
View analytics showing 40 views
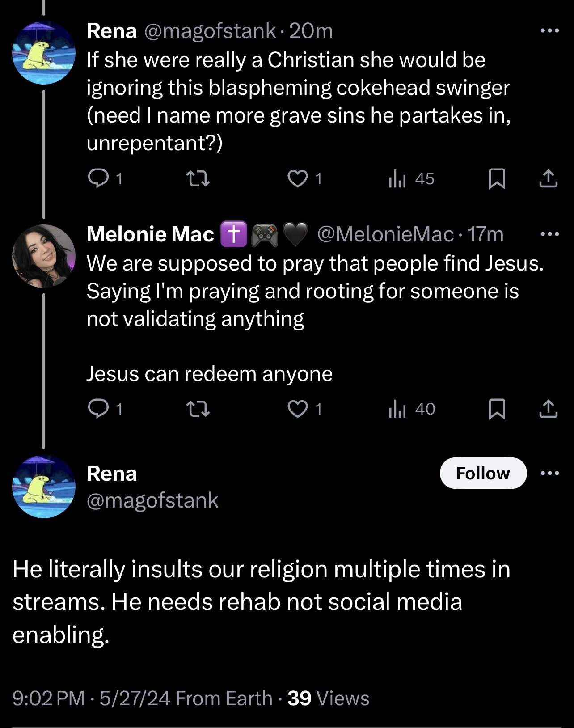click(411, 409)
